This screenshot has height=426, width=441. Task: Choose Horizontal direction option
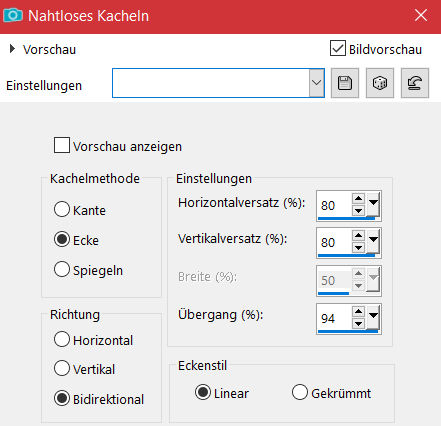click(62, 339)
